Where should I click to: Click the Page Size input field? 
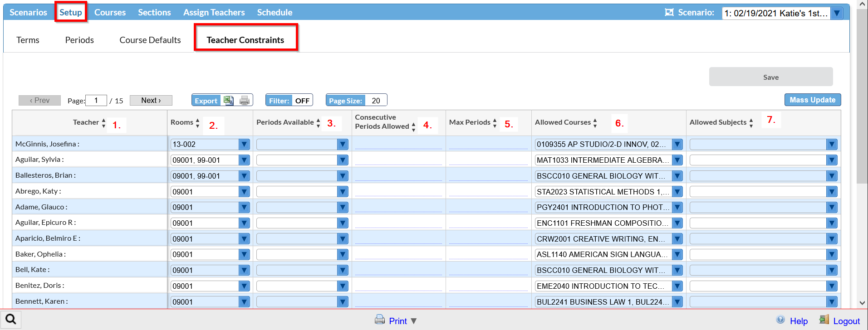coord(376,101)
